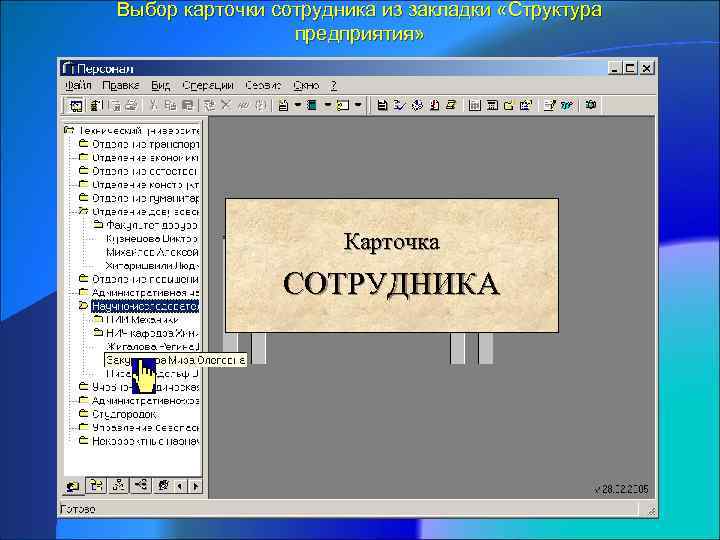This screenshot has width=720, height=540.
Task: Open the НИЧ кафедра Хим… subfolder
Action: (152, 333)
